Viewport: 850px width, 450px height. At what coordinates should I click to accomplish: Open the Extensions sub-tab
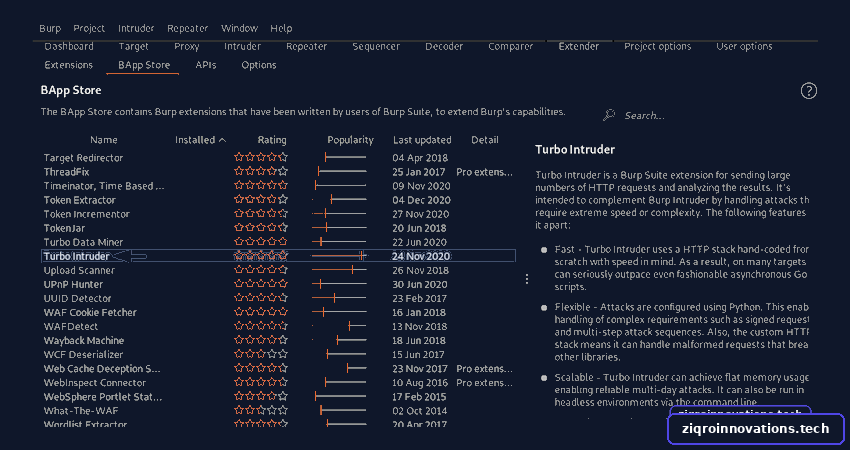(68, 65)
